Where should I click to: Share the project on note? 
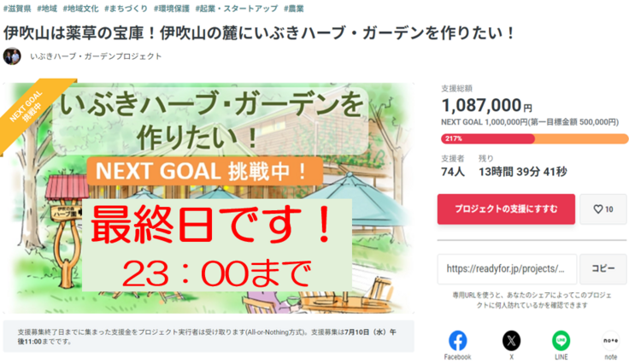tap(610, 340)
